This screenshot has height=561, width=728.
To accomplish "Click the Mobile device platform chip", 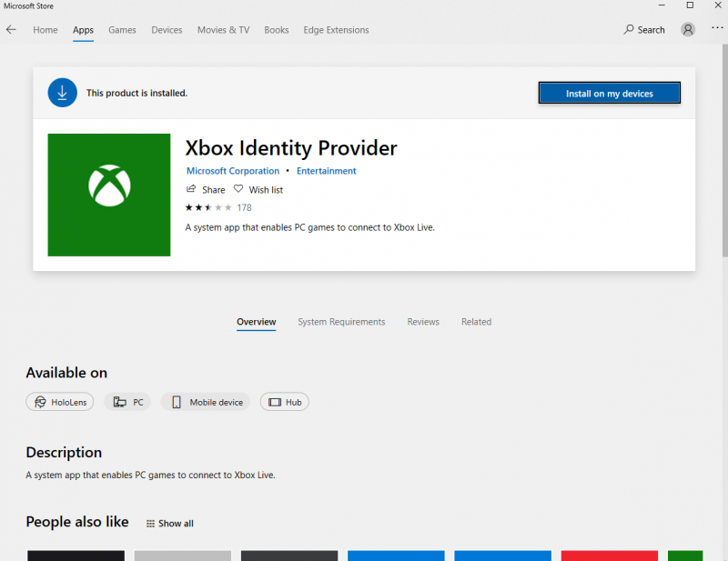I will [207, 402].
